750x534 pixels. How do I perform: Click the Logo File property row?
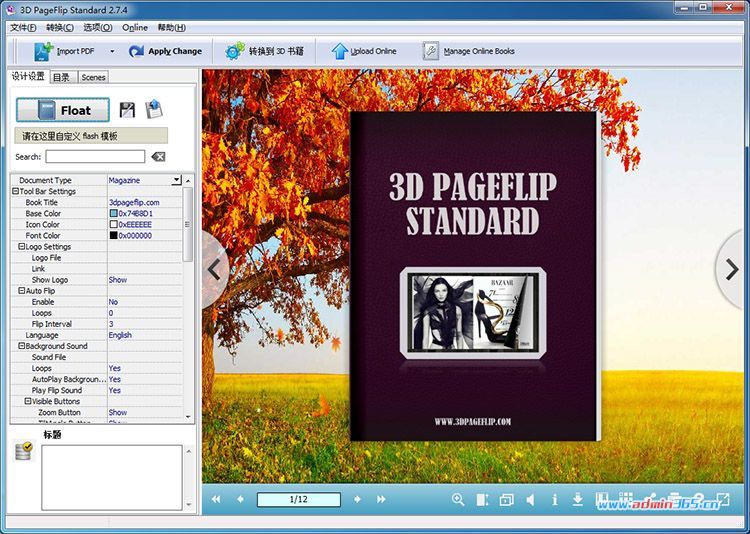(x=97, y=257)
